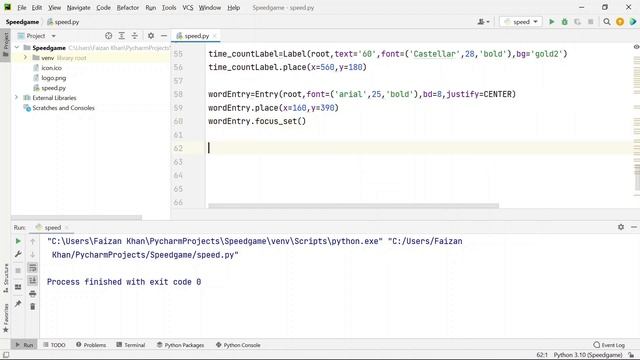
Task: Click the editor horizontal scrollbar
Action: [x=353, y=206]
